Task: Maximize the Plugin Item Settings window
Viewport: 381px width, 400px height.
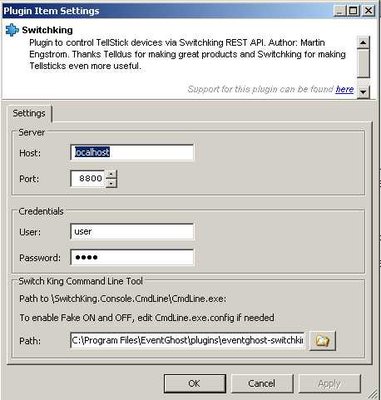Action: coord(353,11)
